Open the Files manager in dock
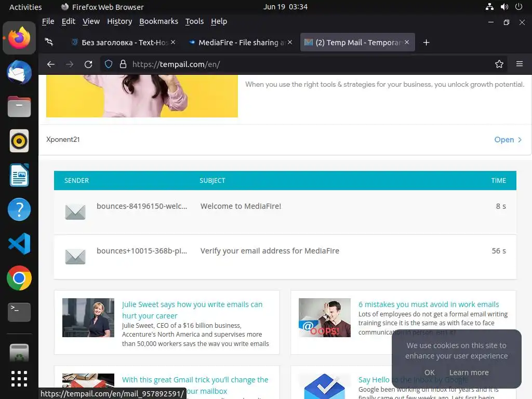532x399 pixels. [x=19, y=107]
